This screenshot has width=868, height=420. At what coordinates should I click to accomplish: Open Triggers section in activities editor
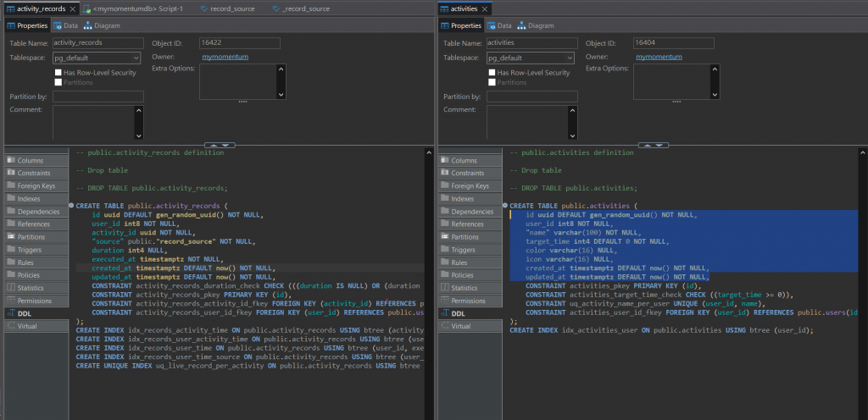470,250
